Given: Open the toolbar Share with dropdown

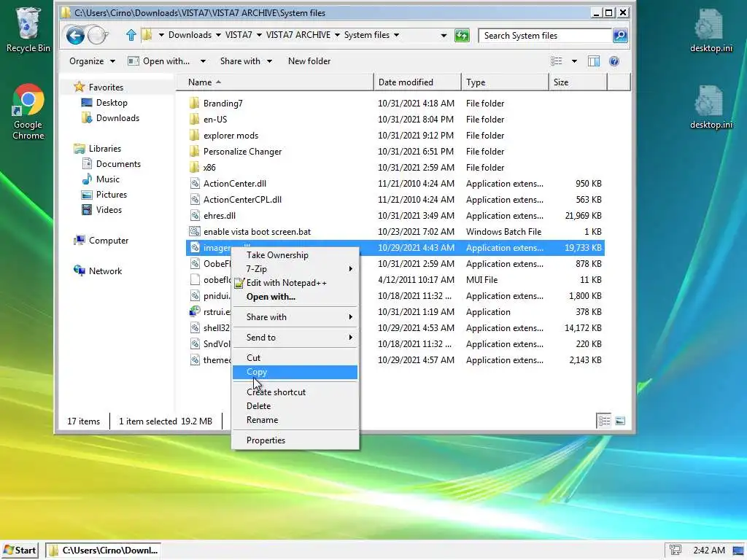Looking at the screenshot, I should [x=246, y=61].
